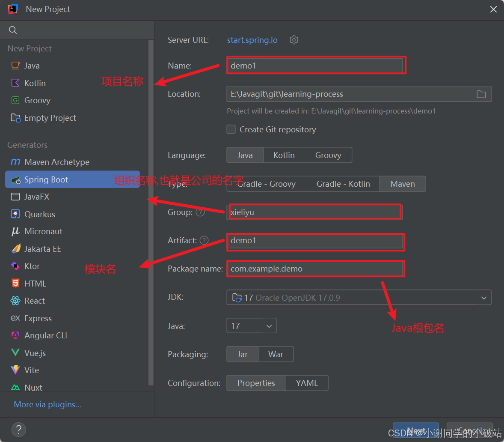Select the Quarkus generator icon
The width and height of the screenshot is (504, 442).
(15, 214)
